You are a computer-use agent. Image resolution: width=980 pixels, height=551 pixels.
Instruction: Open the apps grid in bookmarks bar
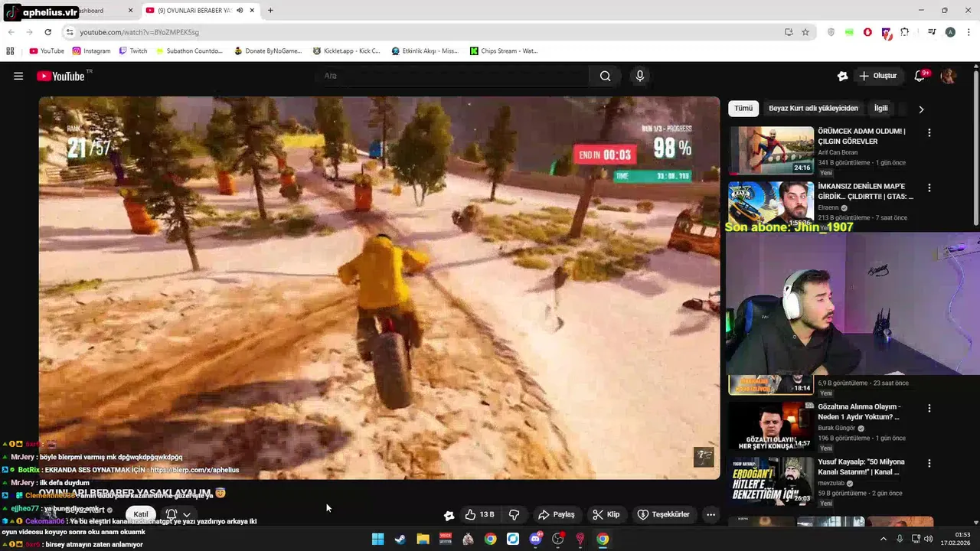(10, 51)
